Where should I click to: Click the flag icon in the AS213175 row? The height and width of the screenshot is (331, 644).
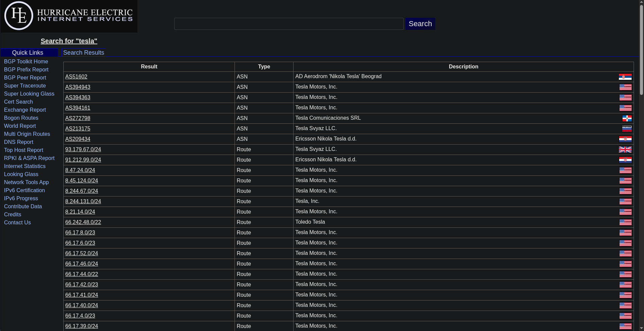(x=627, y=129)
